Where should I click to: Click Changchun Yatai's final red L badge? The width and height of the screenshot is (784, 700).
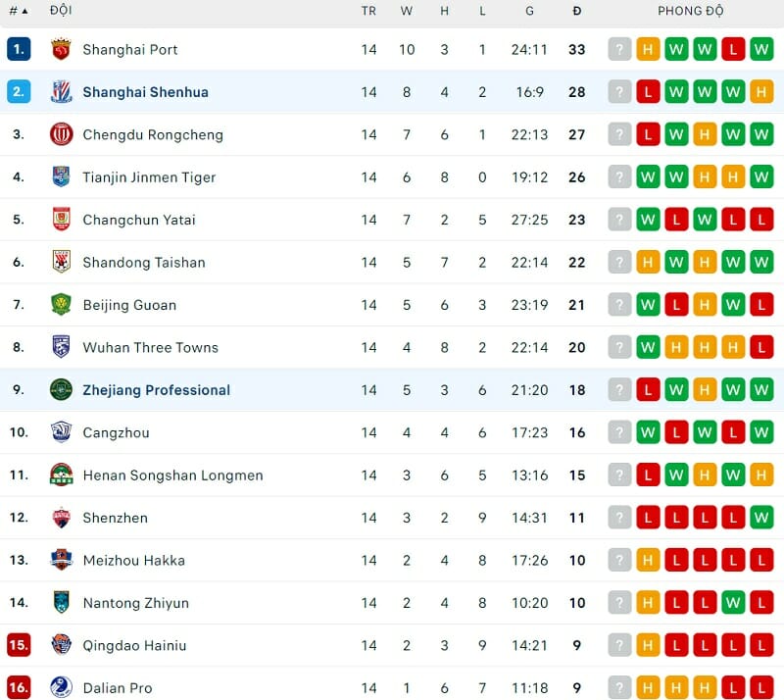tap(761, 220)
